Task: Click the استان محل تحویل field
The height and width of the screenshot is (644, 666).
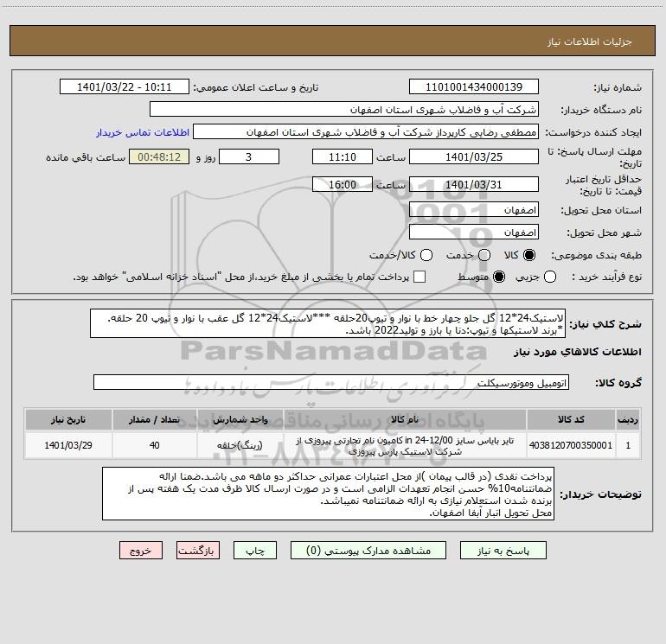Action: [x=474, y=210]
